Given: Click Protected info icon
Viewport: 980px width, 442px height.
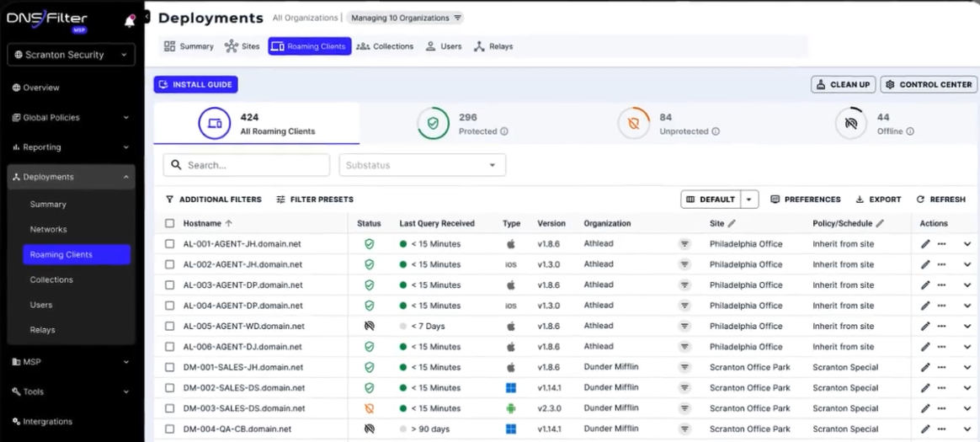Looking at the screenshot, I should click(503, 131).
